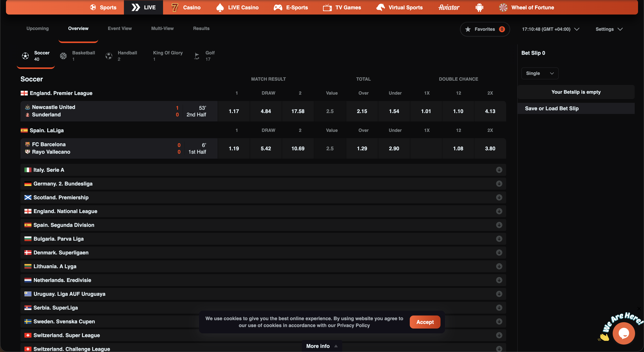Image resolution: width=644 pixels, height=352 pixels.
Task: Click the England flag beside Premier League
Action: point(24,93)
